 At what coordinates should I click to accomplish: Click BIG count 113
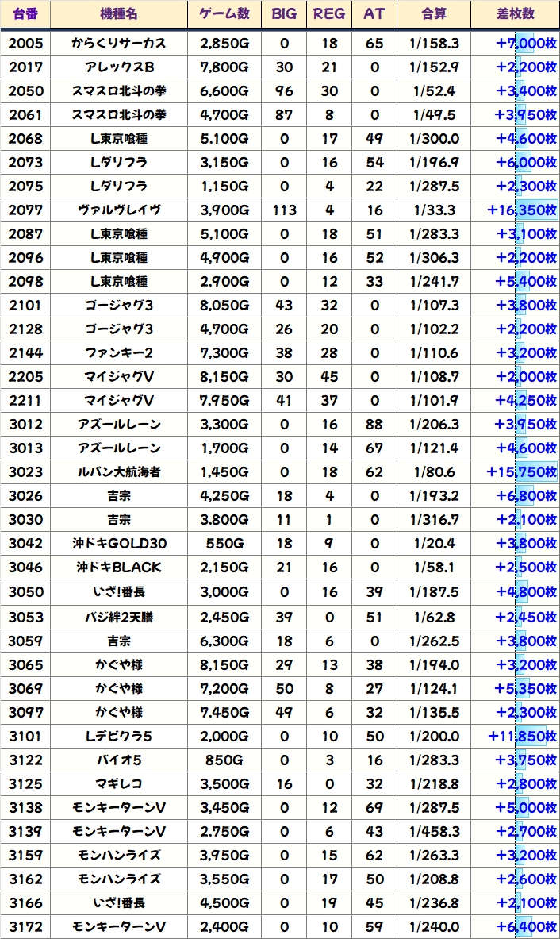click(284, 210)
